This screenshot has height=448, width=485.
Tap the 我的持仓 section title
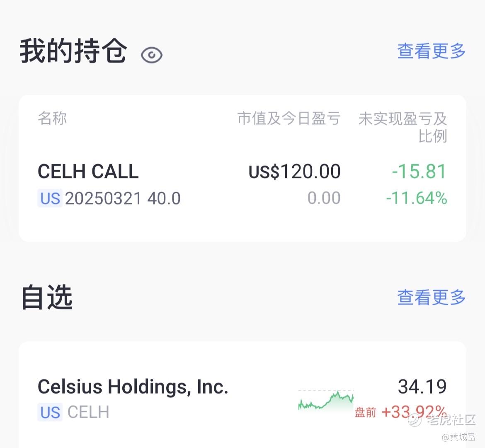coord(73,51)
